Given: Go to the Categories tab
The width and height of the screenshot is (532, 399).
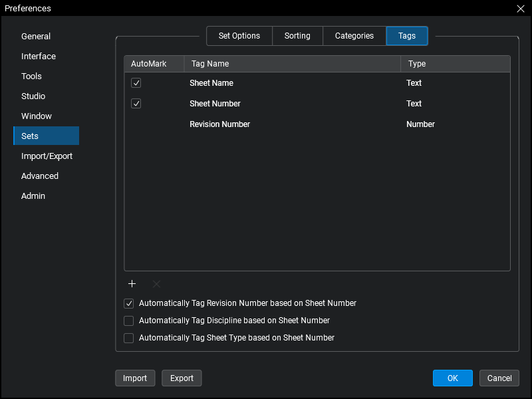Looking at the screenshot, I should [x=354, y=36].
